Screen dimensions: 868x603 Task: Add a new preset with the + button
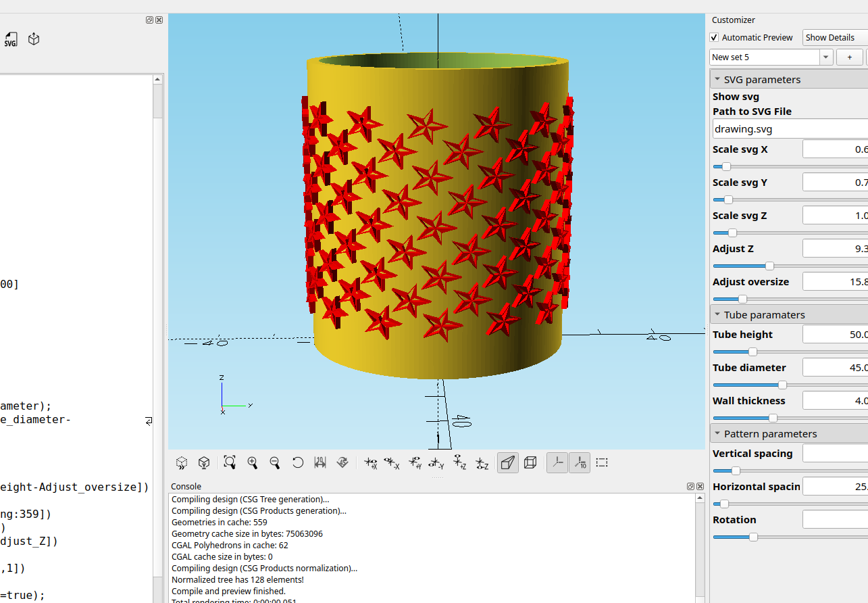[850, 57]
